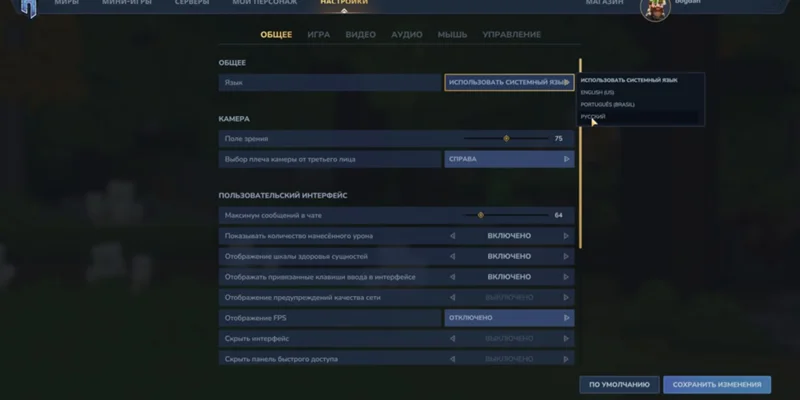Screen dimensions: 800x400
Task: Choose РУССКИЙ in the language list
Action: [593, 117]
